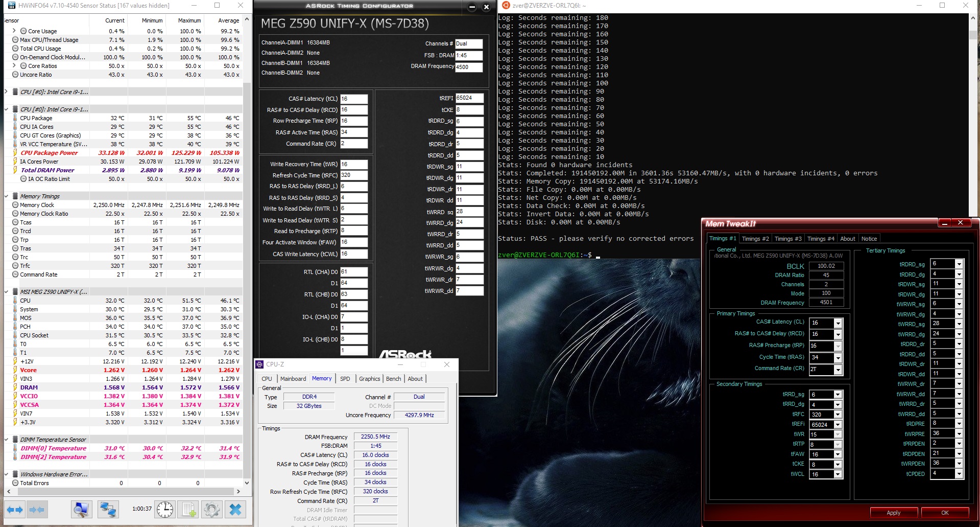Image resolution: width=980 pixels, height=527 pixels.
Task: Collapse the Windows Hardware Error group
Action: (x=6, y=474)
